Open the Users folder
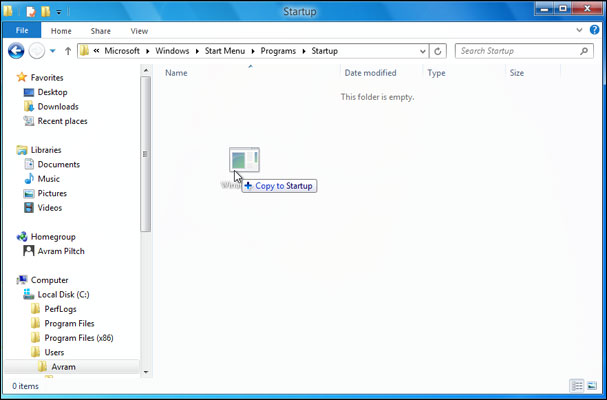This screenshot has height=400, width=607. [x=54, y=352]
